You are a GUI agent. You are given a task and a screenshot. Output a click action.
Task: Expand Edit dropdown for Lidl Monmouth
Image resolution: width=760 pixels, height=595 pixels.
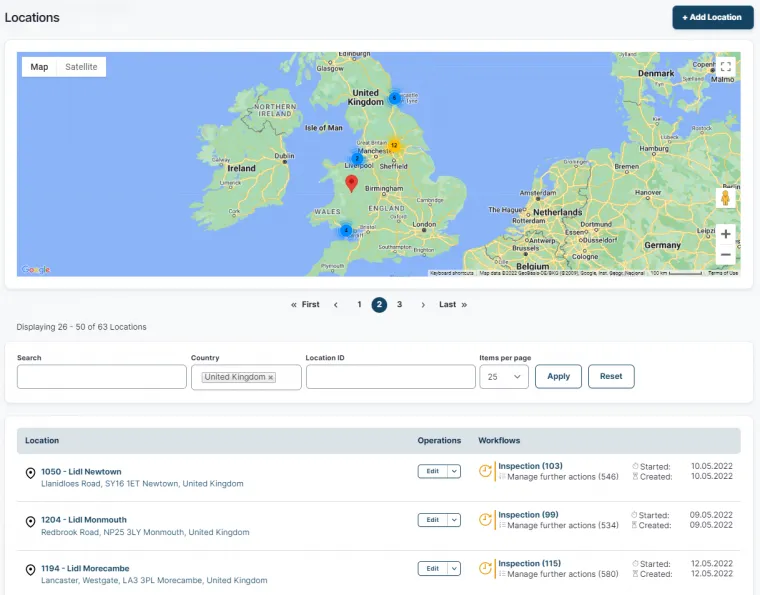tap(454, 520)
